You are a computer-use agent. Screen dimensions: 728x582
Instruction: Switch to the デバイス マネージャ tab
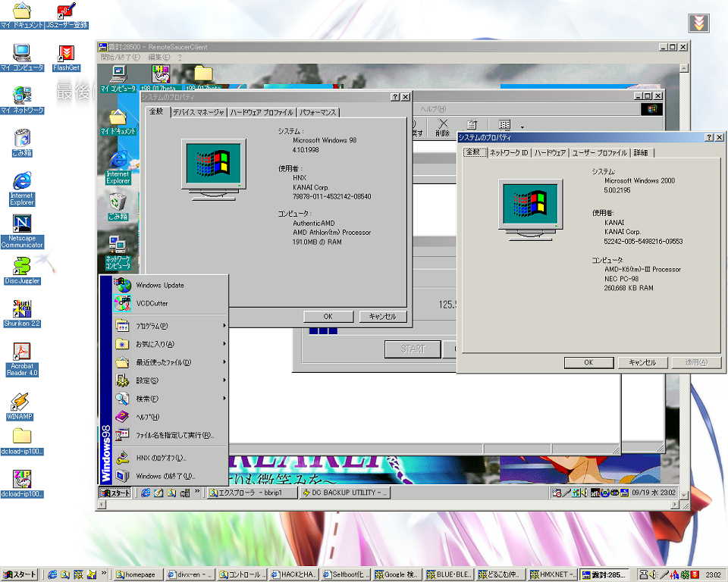pos(198,112)
